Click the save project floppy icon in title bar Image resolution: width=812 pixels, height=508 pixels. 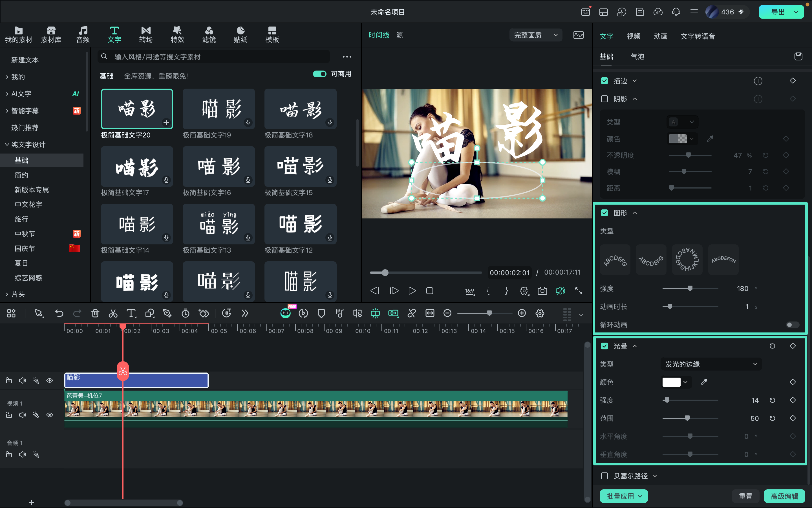pyautogui.click(x=640, y=12)
